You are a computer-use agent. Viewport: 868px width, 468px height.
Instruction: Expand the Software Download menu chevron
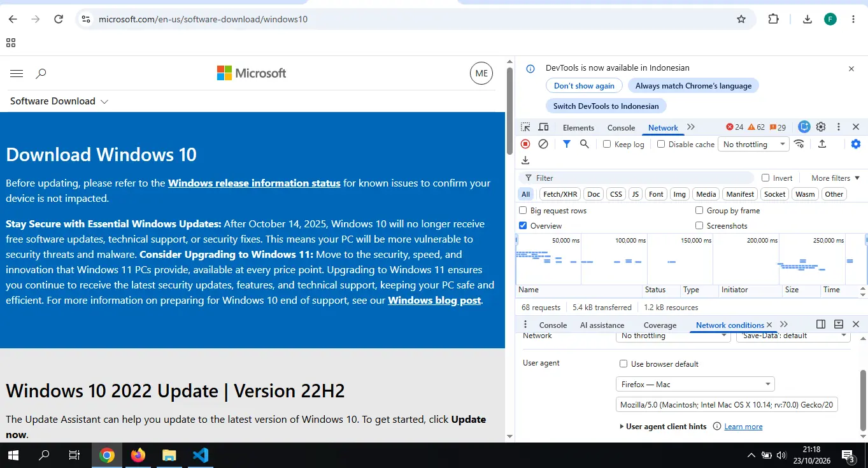tap(104, 101)
